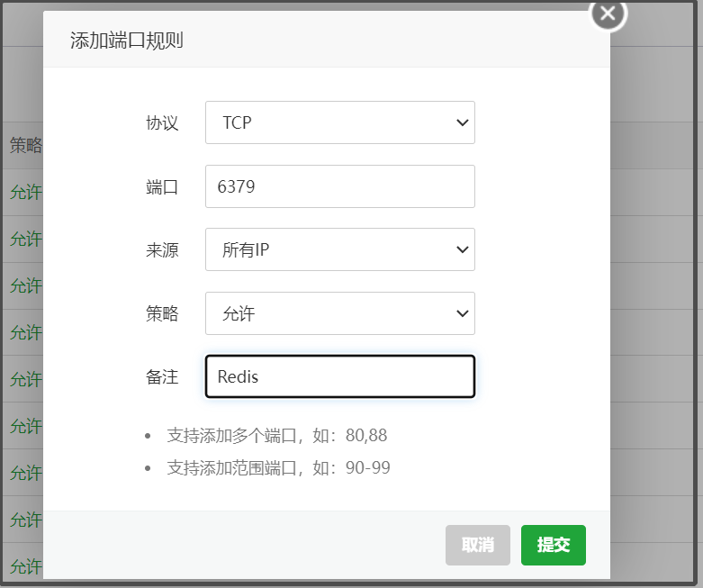Click the 策略 column header in background table
Screen dimensions: 703x588
pos(25,146)
